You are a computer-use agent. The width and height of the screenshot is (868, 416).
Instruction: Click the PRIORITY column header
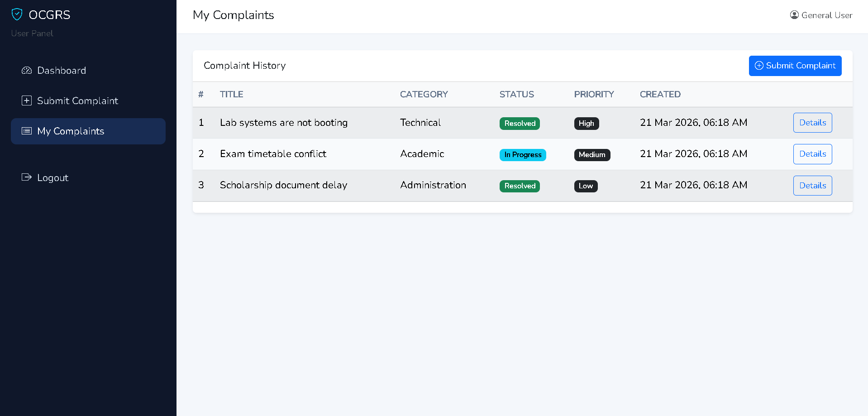pyautogui.click(x=594, y=94)
